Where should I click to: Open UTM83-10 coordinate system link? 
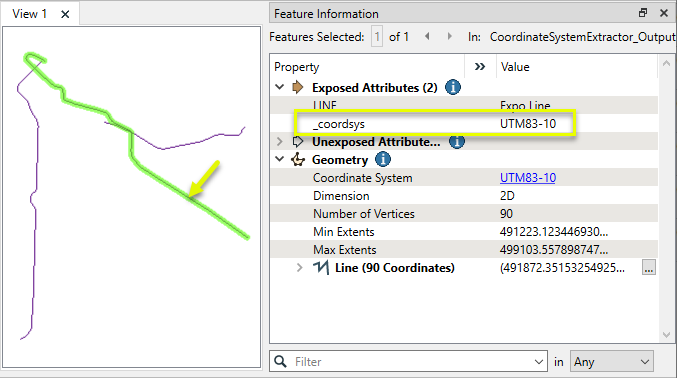click(528, 178)
